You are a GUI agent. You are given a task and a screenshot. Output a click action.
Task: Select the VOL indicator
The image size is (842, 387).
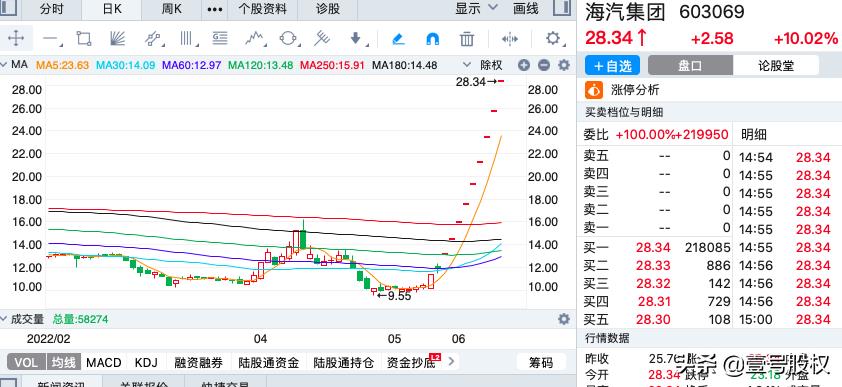(26, 362)
